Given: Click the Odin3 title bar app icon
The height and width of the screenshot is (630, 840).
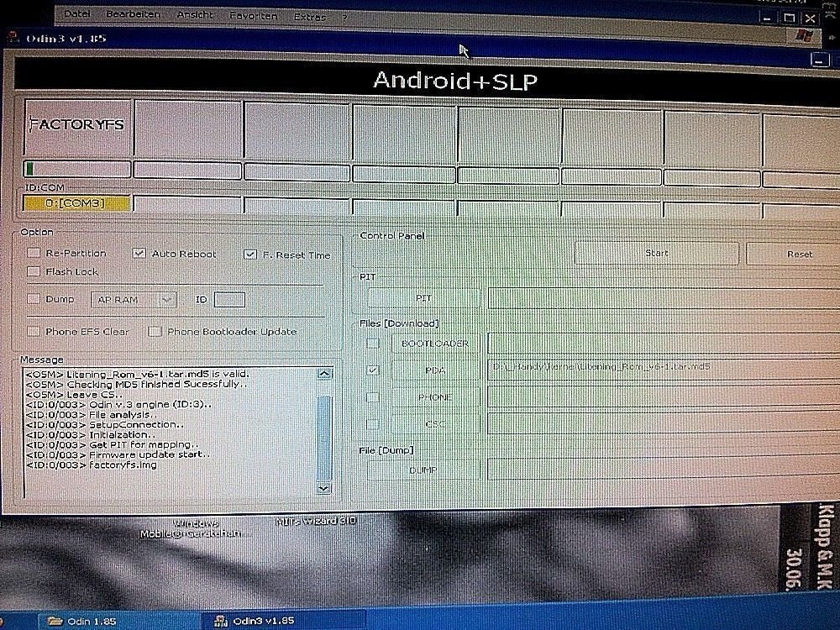Looking at the screenshot, I should pyautogui.click(x=13, y=36).
